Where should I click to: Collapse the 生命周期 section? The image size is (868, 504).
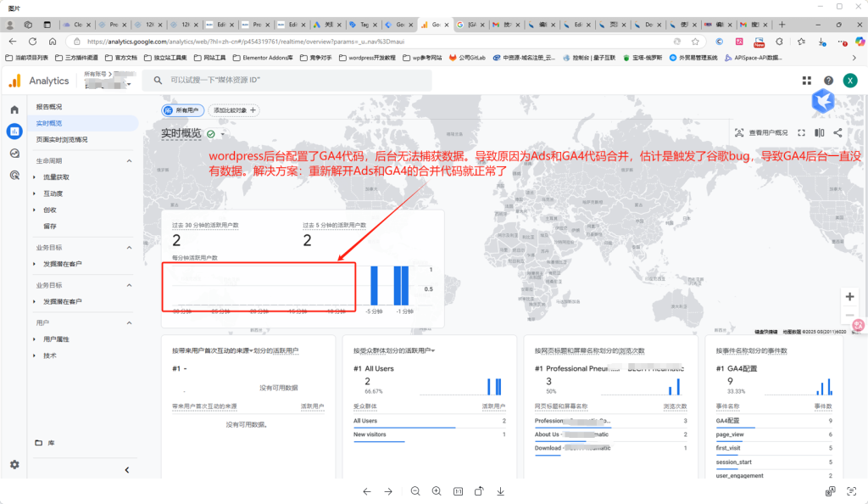tap(129, 161)
